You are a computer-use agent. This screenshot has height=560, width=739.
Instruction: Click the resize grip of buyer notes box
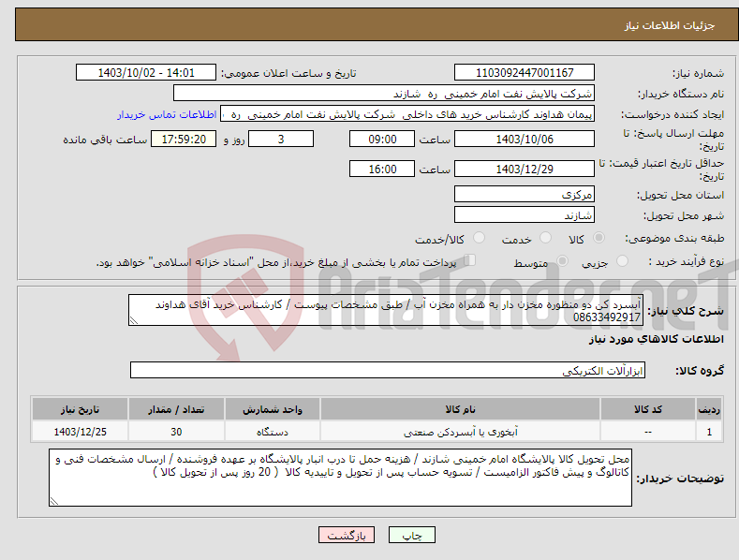(53, 501)
